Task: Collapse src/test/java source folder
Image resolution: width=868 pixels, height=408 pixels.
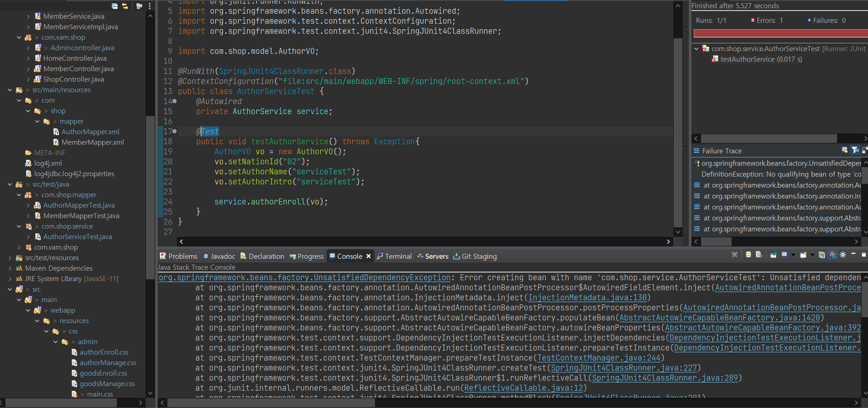Action: point(10,184)
